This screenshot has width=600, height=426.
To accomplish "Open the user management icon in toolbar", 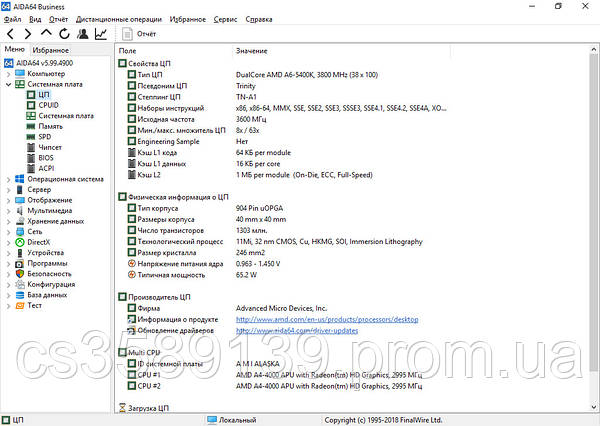I will [82, 34].
